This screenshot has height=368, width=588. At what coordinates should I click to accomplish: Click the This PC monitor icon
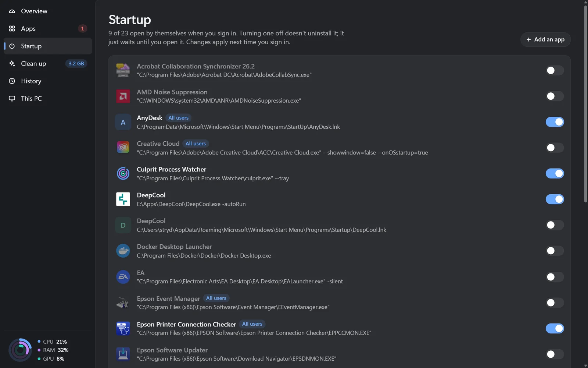coord(12,98)
